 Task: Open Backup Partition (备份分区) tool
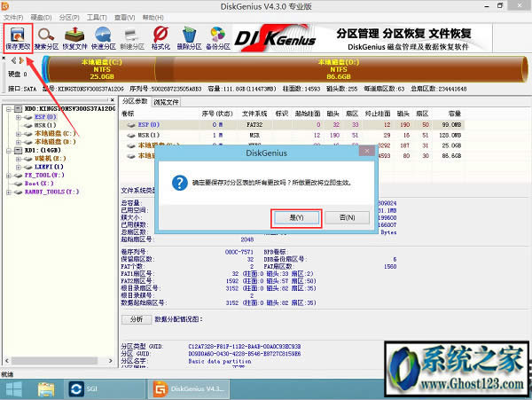point(215,35)
